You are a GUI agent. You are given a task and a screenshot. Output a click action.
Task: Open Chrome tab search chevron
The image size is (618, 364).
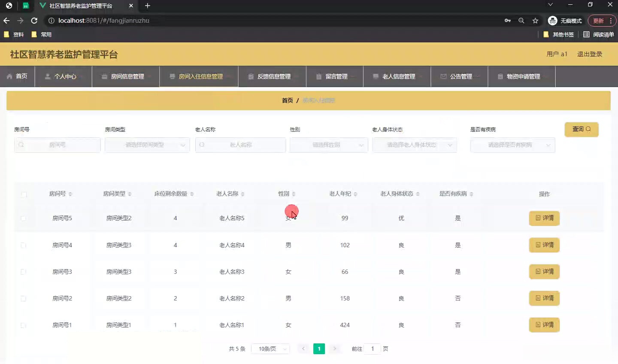coord(550,5)
